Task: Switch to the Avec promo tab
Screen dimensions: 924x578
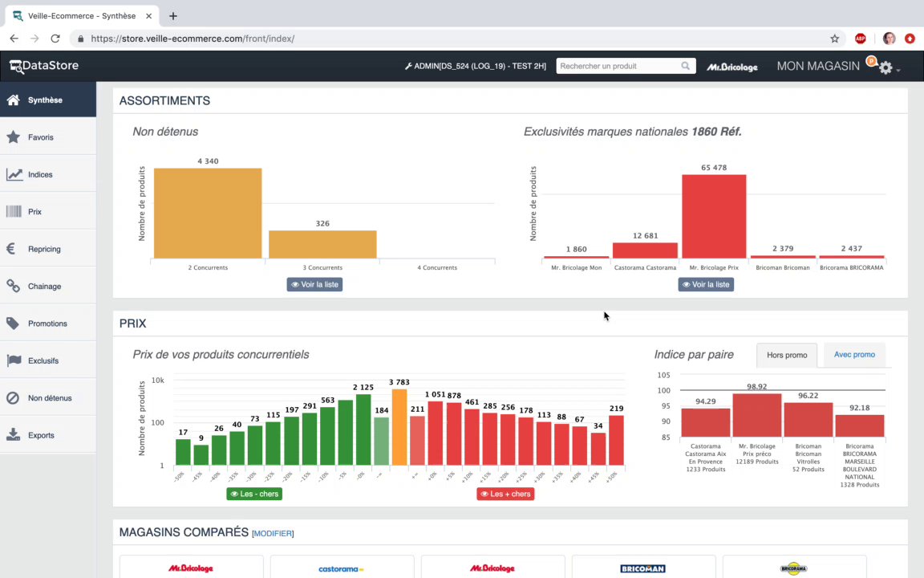Action: pos(854,355)
